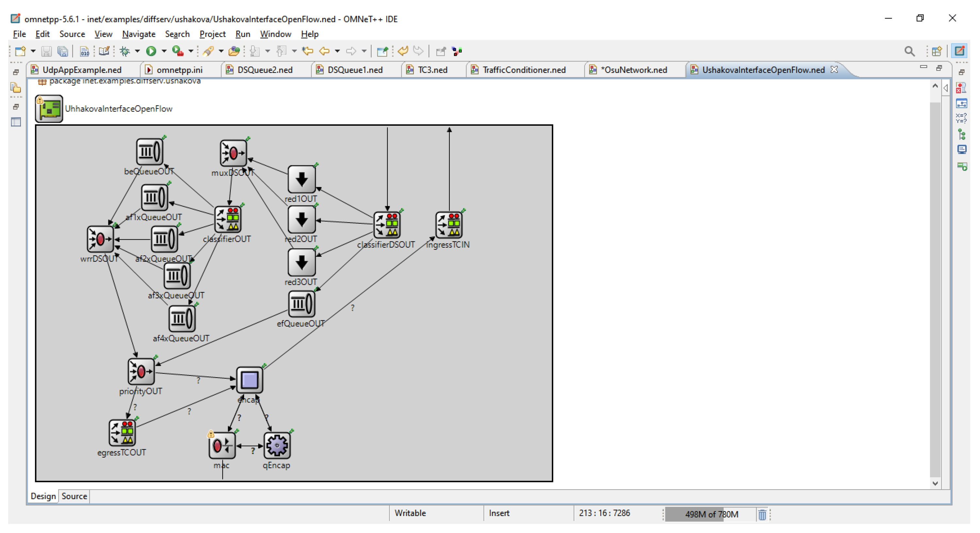Click the Back to previous location arrow
The width and height of the screenshot is (980, 533).
[324, 51]
